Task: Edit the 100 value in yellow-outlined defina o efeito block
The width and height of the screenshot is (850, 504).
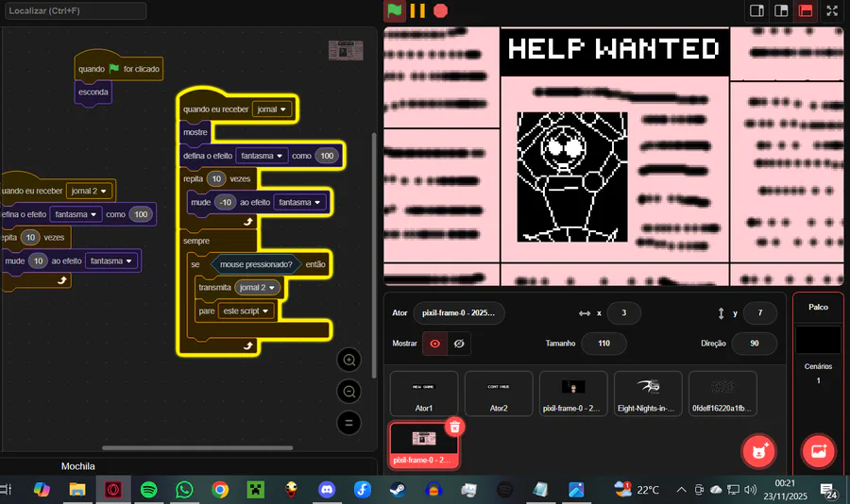Action: click(327, 156)
